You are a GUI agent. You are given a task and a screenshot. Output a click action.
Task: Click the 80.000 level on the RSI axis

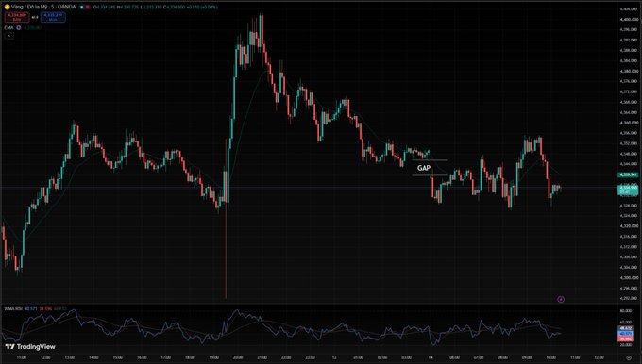[626, 311]
